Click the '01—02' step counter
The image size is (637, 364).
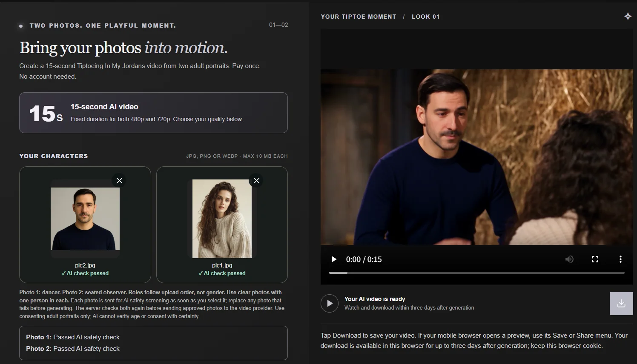[278, 25]
